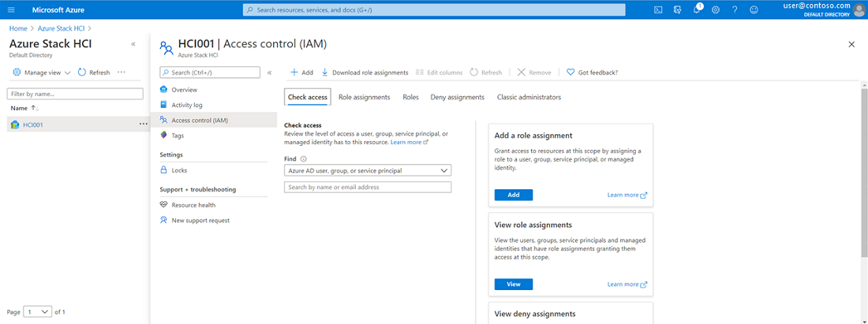The image size is (868, 324).
Task: Go to Azure Stack HCI breadcrumb
Action: click(62, 28)
